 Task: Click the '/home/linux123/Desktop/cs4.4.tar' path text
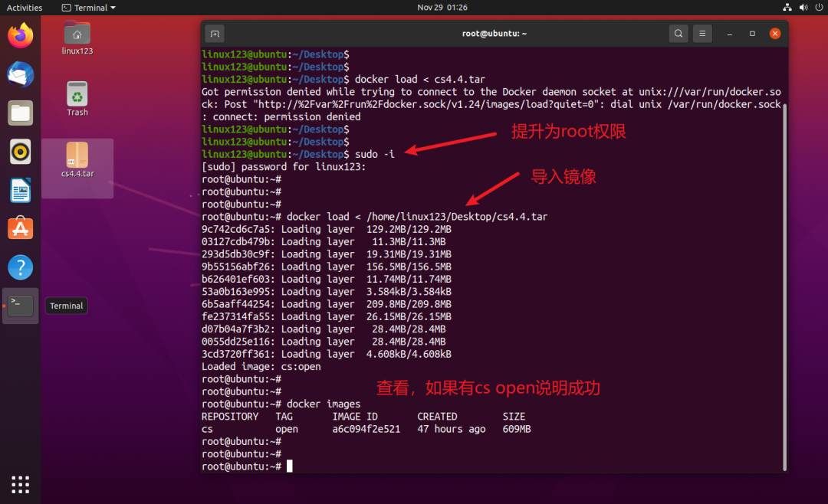tap(457, 216)
